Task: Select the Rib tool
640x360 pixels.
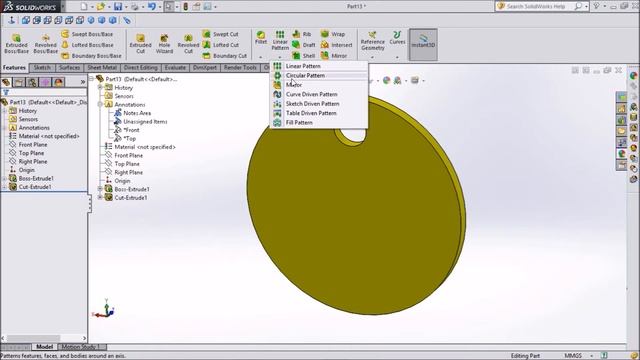Action: 302,34
